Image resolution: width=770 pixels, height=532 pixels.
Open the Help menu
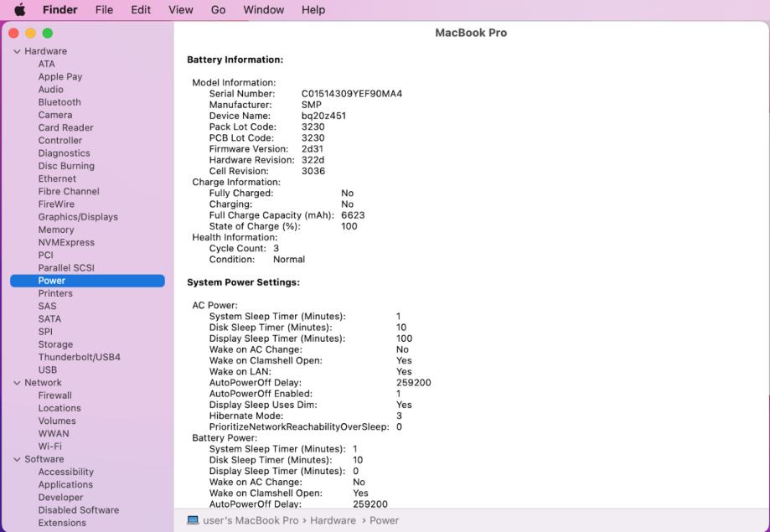tap(313, 10)
